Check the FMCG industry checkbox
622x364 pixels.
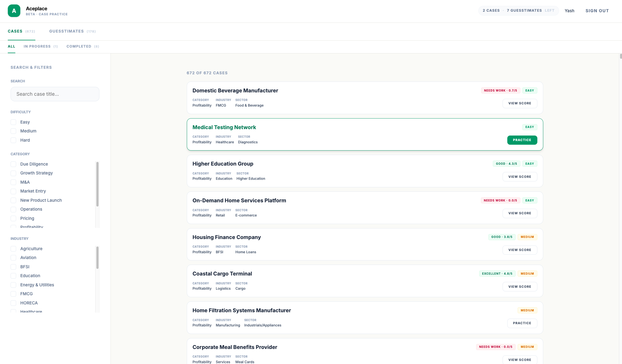(13, 294)
